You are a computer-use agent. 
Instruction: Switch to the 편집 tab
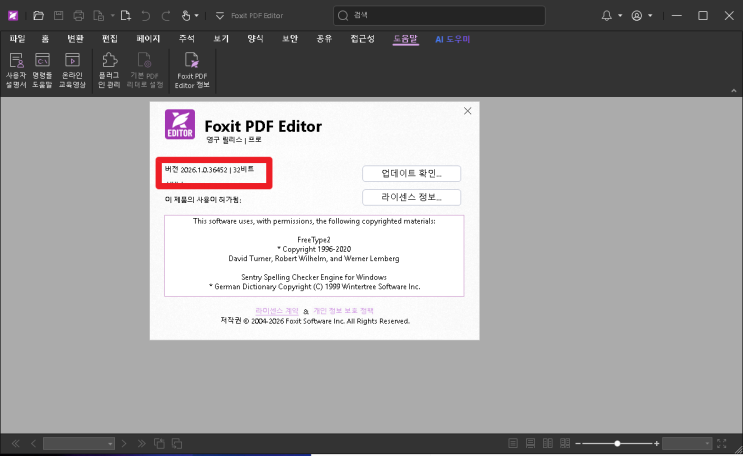(x=109, y=39)
